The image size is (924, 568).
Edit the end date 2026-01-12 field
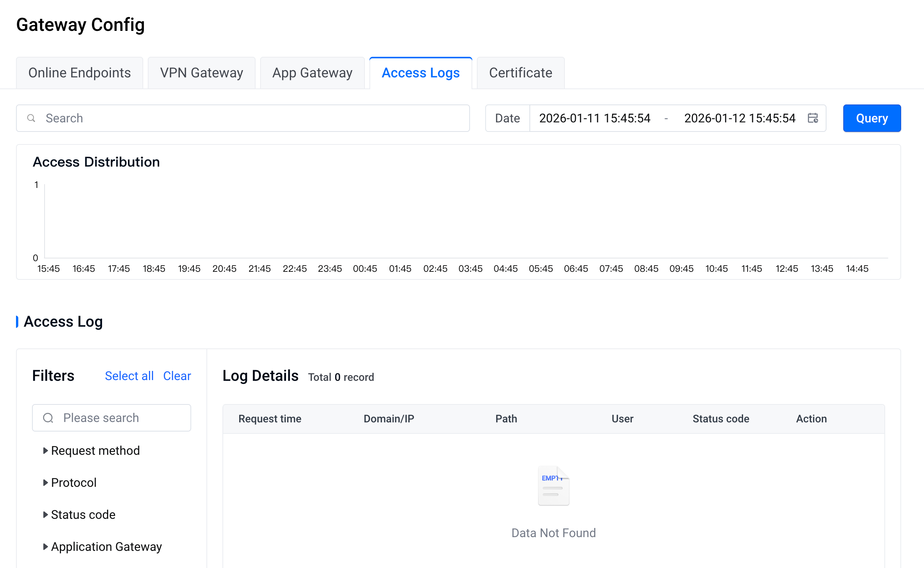(739, 118)
